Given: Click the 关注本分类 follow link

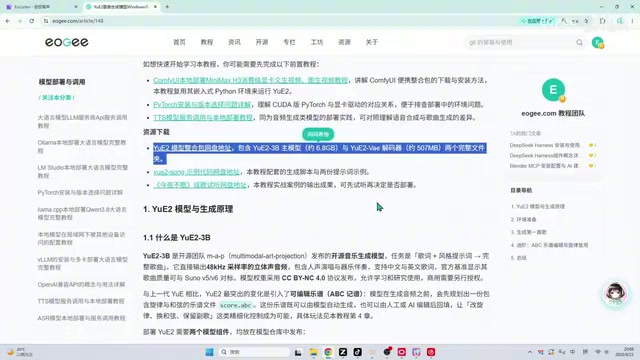Looking at the screenshot, I should point(56,98).
